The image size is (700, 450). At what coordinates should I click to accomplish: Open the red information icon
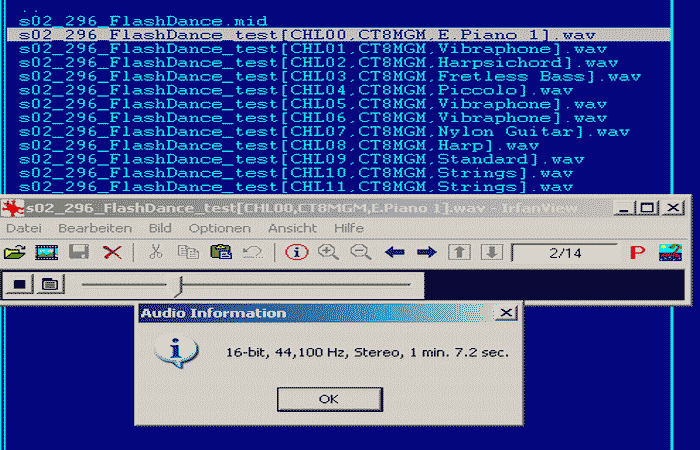(297, 252)
